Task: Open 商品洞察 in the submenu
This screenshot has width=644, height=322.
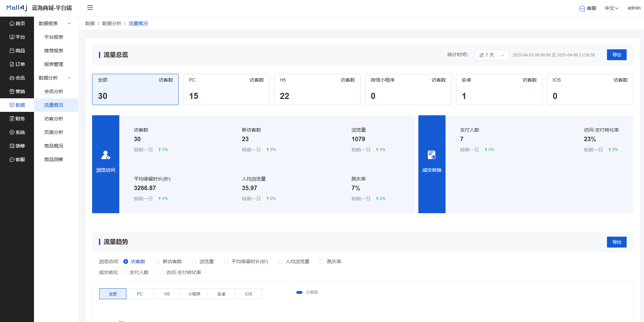Action: (x=56, y=159)
